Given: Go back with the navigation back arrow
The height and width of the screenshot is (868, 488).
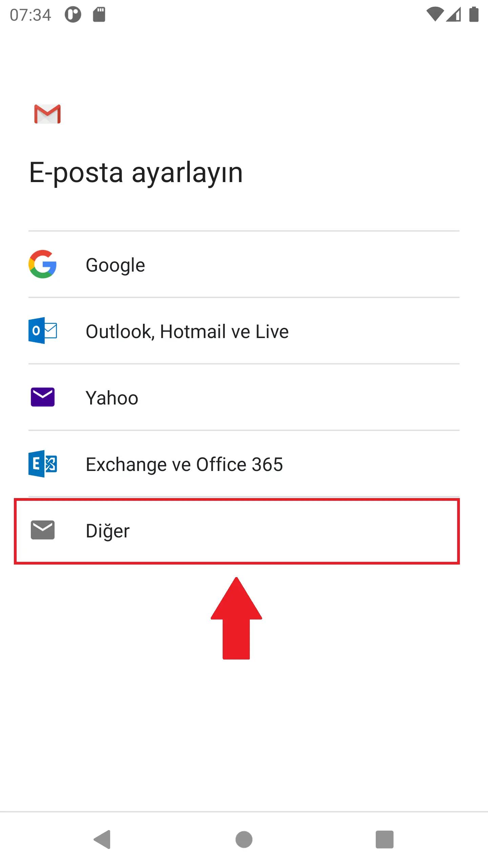Looking at the screenshot, I should point(102,840).
